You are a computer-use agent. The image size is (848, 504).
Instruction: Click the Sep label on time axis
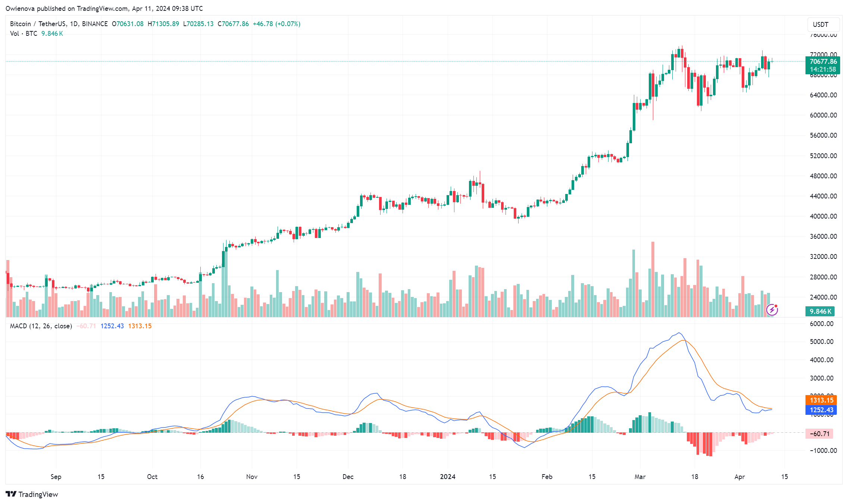(56, 477)
